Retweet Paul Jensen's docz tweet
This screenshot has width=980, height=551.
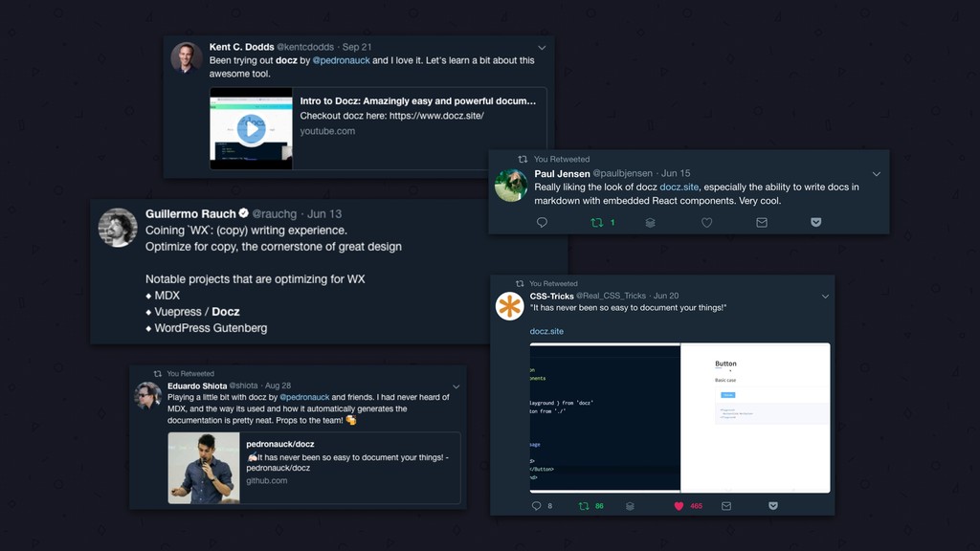pyautogui.click(x=597, y=222)
